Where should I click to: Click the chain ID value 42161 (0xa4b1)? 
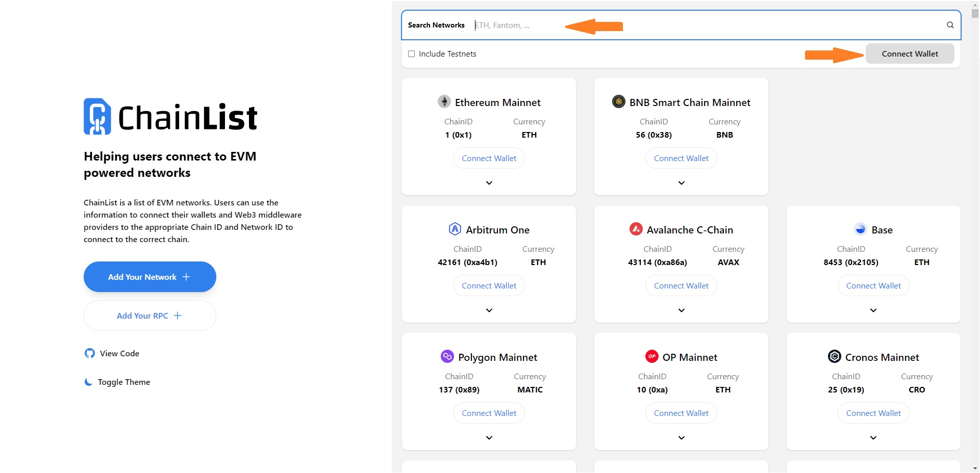pos(467,262)
